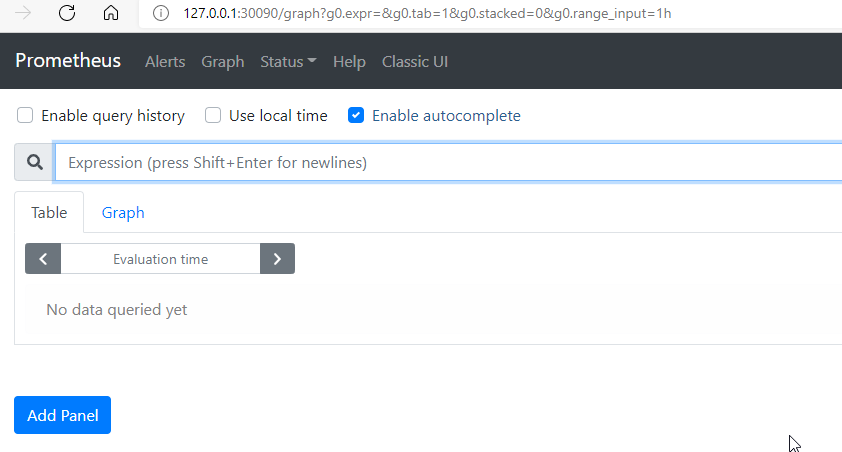
Task: Select the Table tab
Action: click(x=49, y=213)
